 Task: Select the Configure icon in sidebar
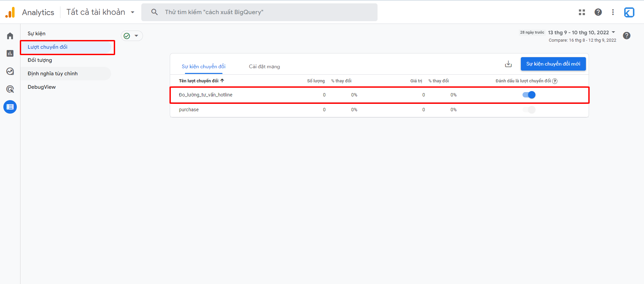pyautogui.click(x=10, y=107)
